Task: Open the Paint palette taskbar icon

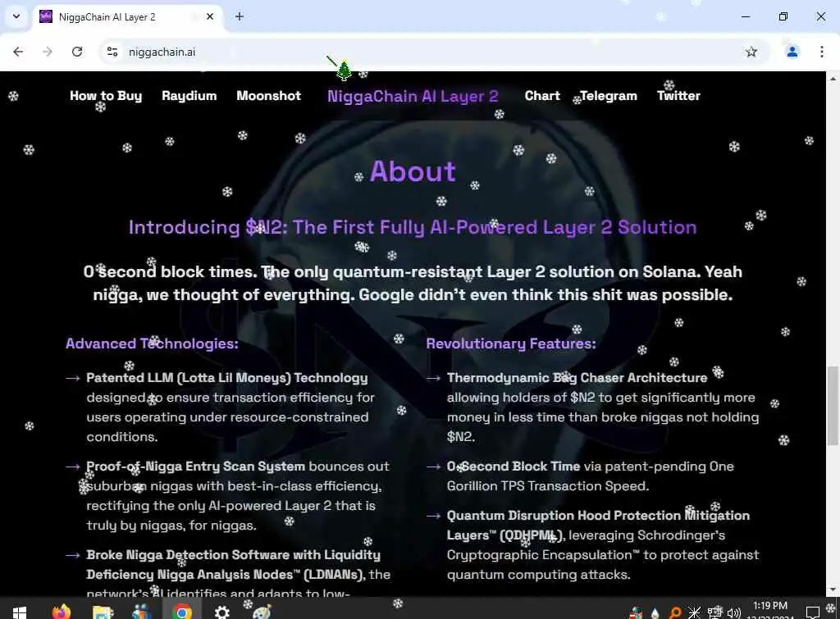Action: click(262, 612)
